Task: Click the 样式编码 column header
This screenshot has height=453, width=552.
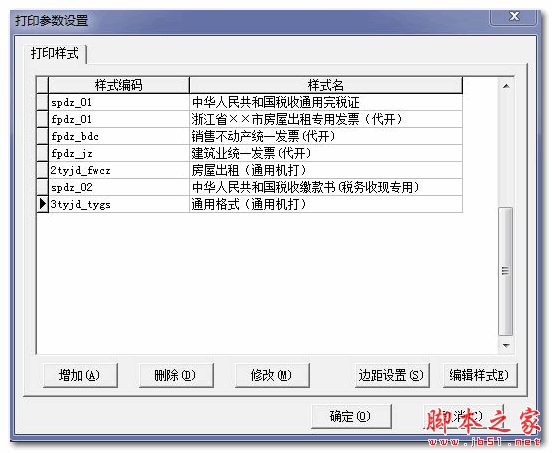Action: (x=119, y=85)
